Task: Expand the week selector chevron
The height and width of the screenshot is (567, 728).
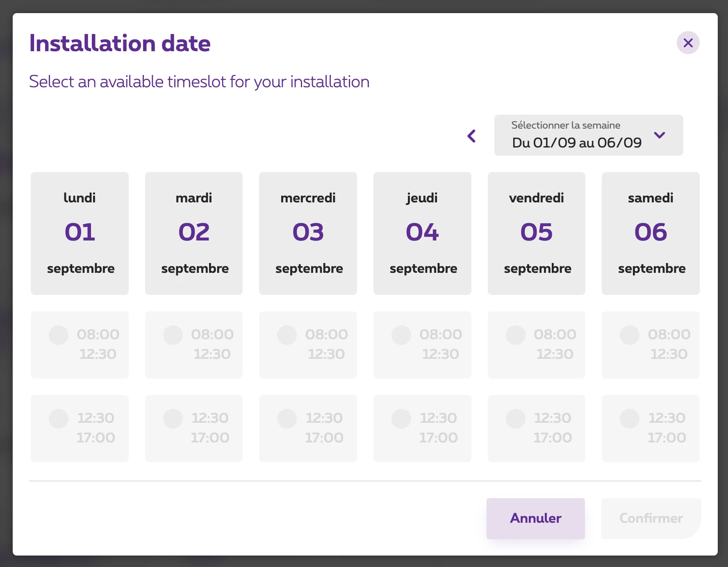Action: 659,135
